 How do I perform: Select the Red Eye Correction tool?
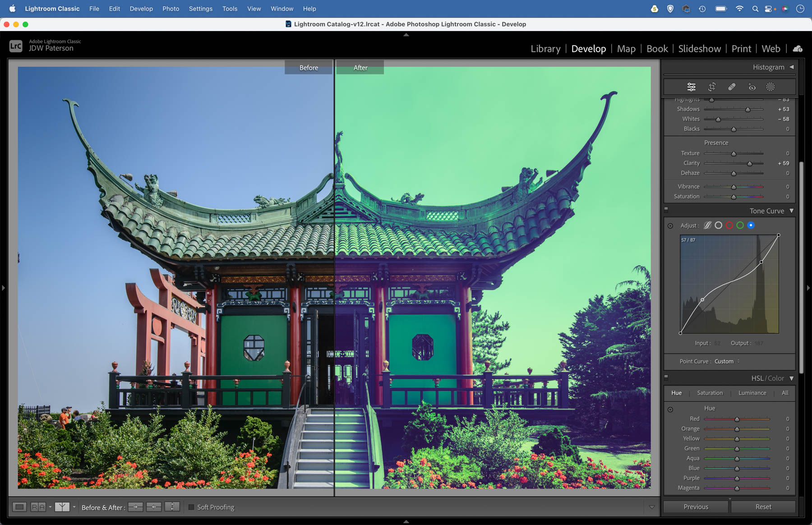point(752,87)
